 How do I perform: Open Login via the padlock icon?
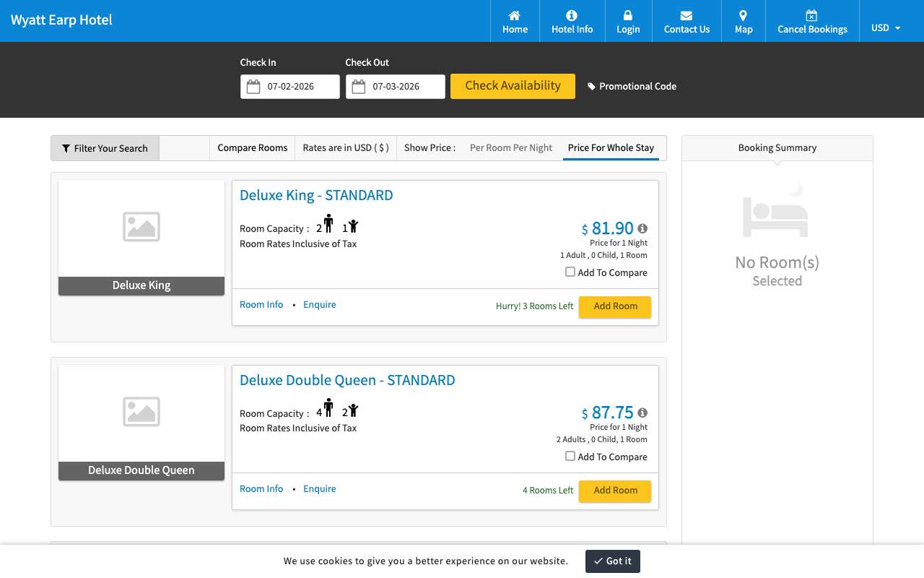pos(628,15)
